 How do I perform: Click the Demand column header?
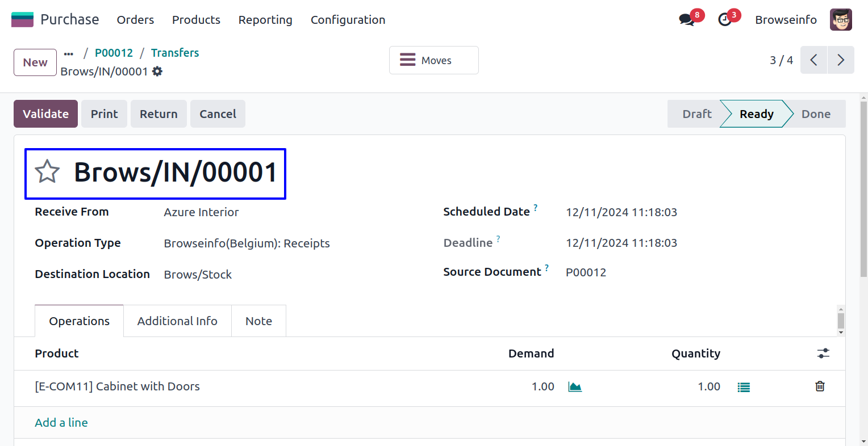[531, 354]
